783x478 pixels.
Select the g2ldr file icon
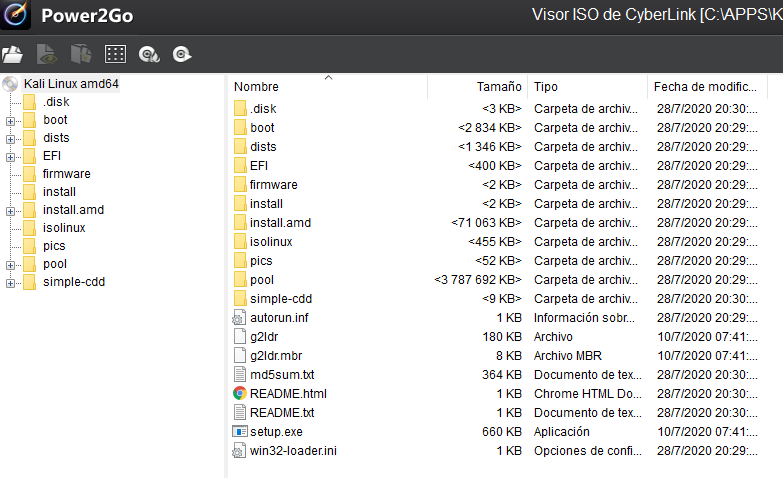240,337
